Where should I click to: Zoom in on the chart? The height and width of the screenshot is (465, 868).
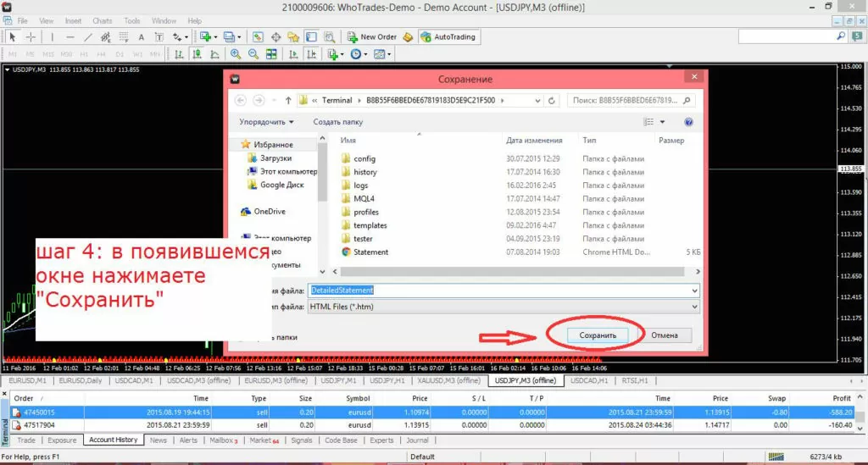(236, 54)
